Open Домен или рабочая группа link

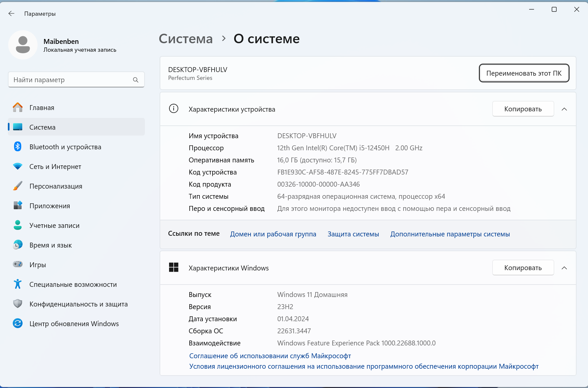click(x=273, y=234)
